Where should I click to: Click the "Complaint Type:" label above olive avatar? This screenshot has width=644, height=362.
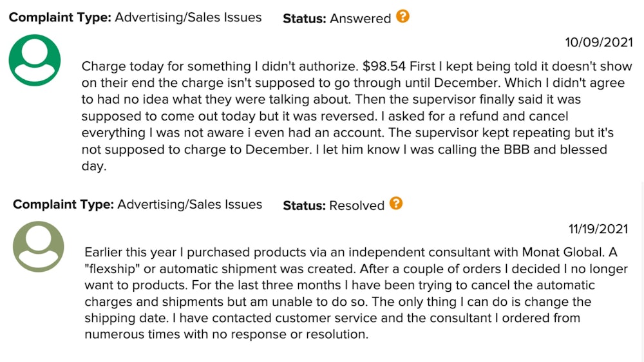pos(64,204)
